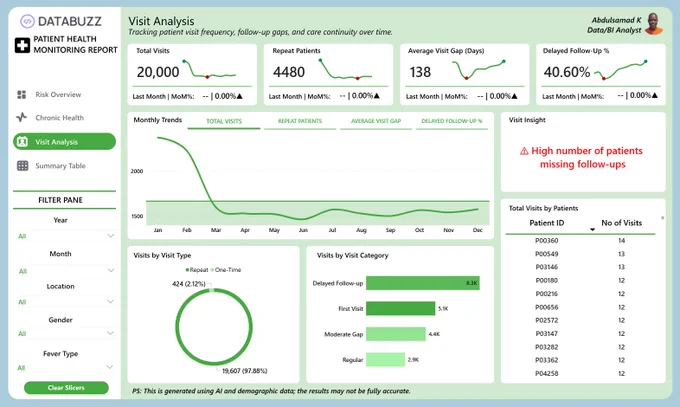This screenshot has width=680, height=407.
Task: Click the Delayed Follow-Up sparkline
Action: coord(621,70)
